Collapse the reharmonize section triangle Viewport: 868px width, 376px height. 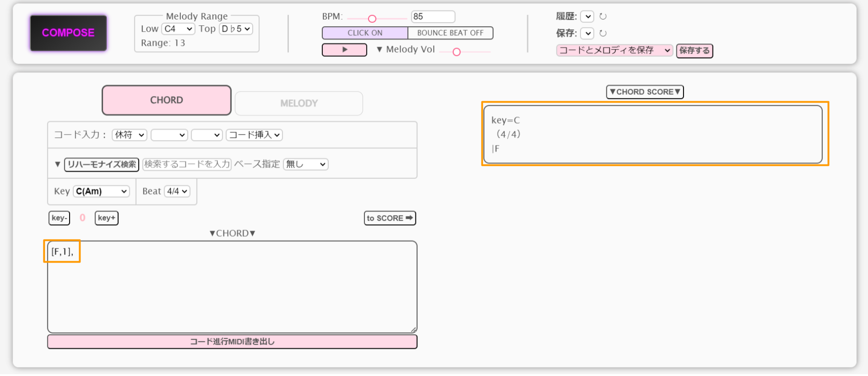(57, 164)
